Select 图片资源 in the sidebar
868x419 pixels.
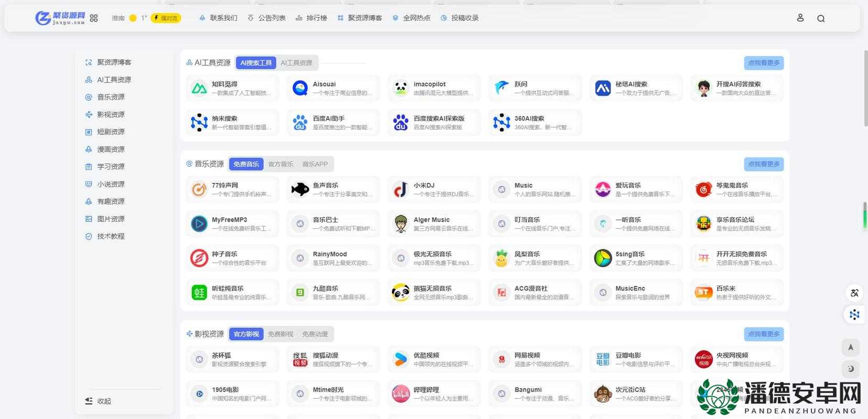(105, 219)
